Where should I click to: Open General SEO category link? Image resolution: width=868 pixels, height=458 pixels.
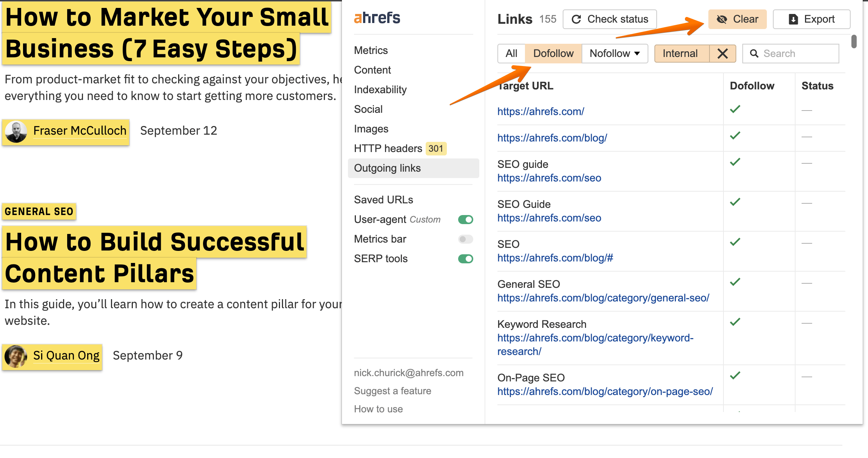(603, 298)
